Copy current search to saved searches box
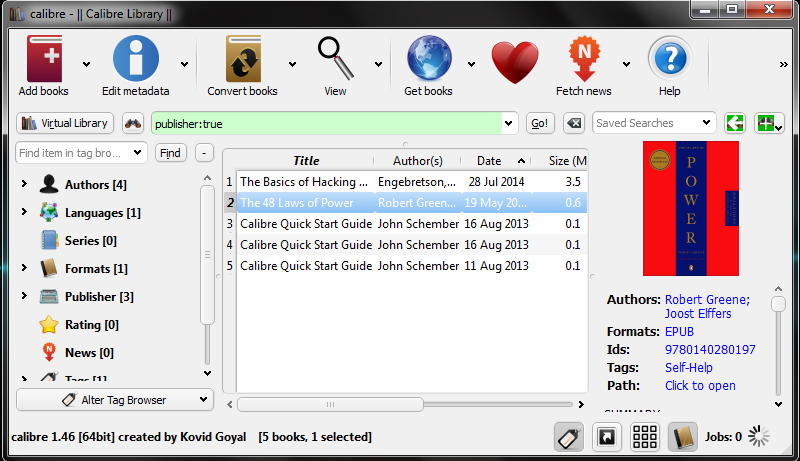The width and height of the screenshot is (800, 461). [x=735, y=123]
